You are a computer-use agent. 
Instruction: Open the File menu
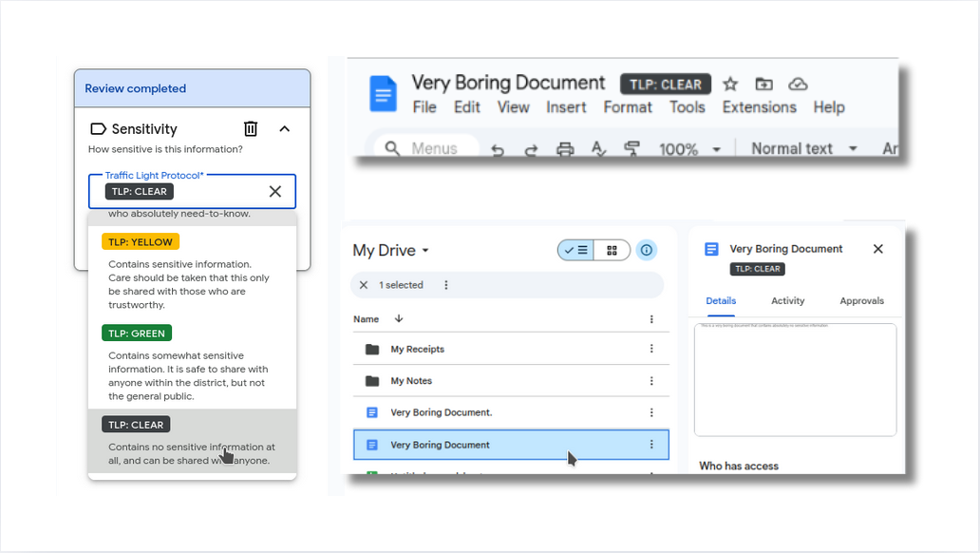(x=424, y=107)
